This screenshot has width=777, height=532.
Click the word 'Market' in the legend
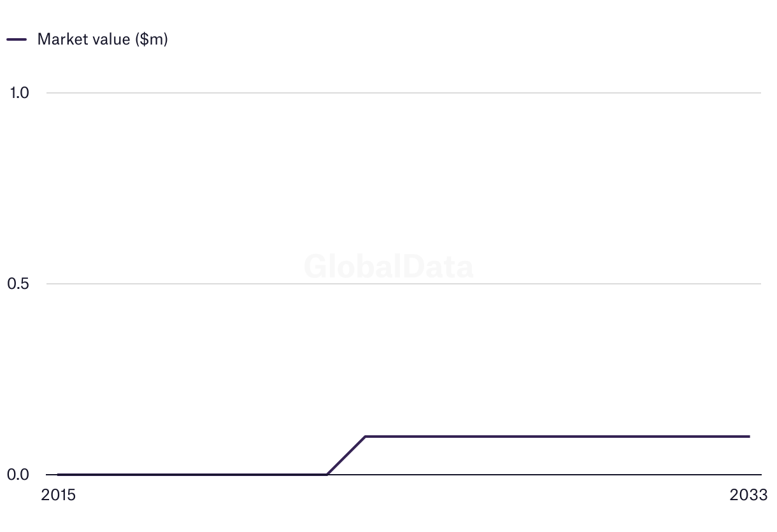[x=59, y=39]
